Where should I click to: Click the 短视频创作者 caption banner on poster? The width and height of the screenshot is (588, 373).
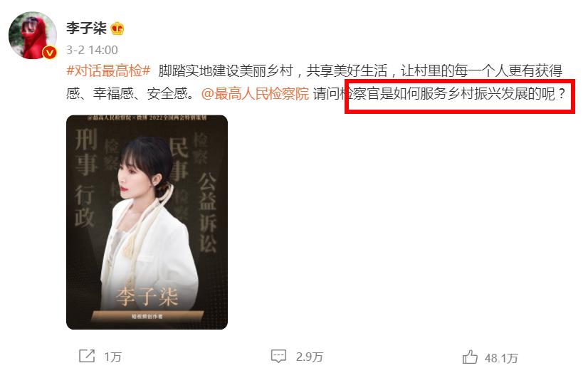147,316
